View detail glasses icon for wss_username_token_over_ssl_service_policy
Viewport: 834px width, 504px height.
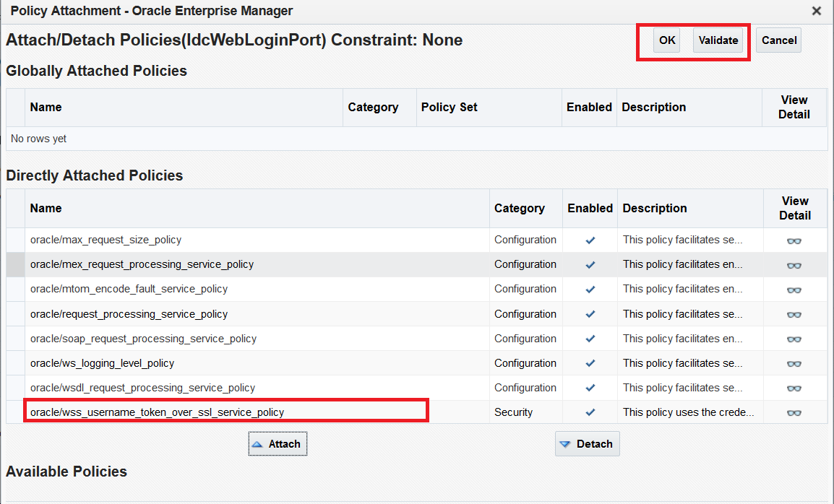(794, 412)
